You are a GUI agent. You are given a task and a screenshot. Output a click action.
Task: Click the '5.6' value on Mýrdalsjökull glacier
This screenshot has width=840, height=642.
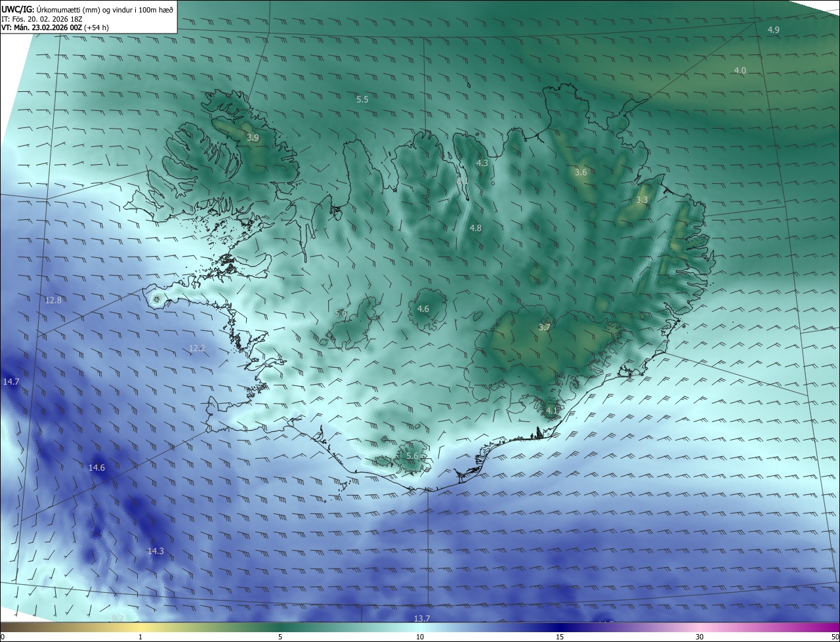click(x=412, y=456)
